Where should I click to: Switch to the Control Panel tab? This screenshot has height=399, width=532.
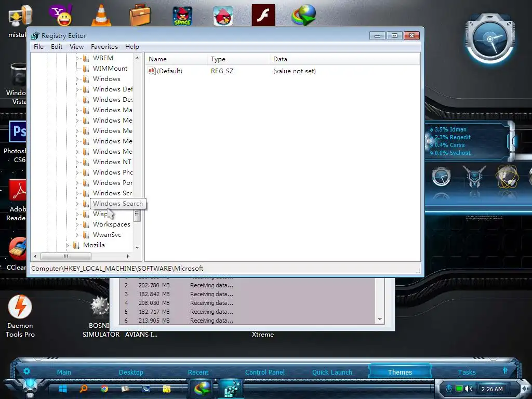[x=264, y=372]
